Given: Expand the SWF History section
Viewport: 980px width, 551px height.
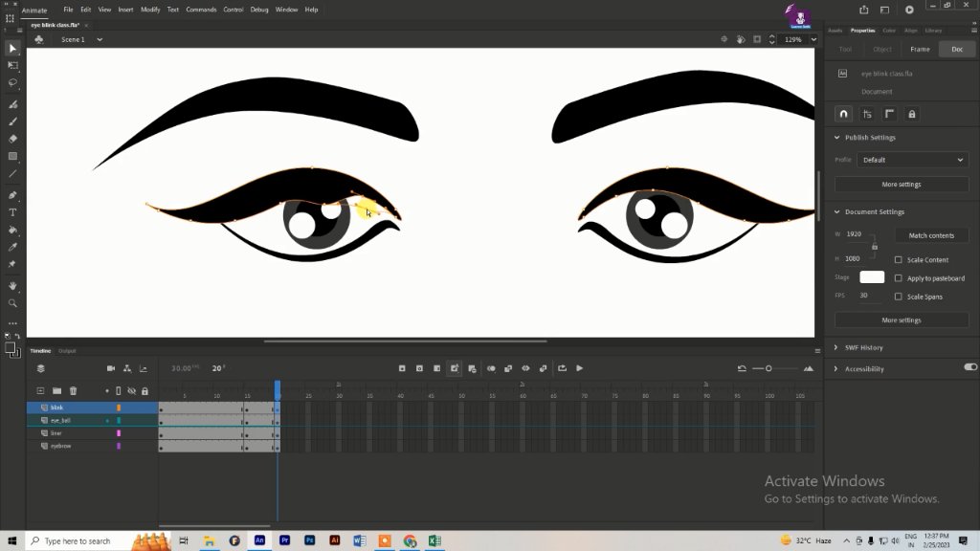Looking at the screenshot, I should tap(835, 347).
